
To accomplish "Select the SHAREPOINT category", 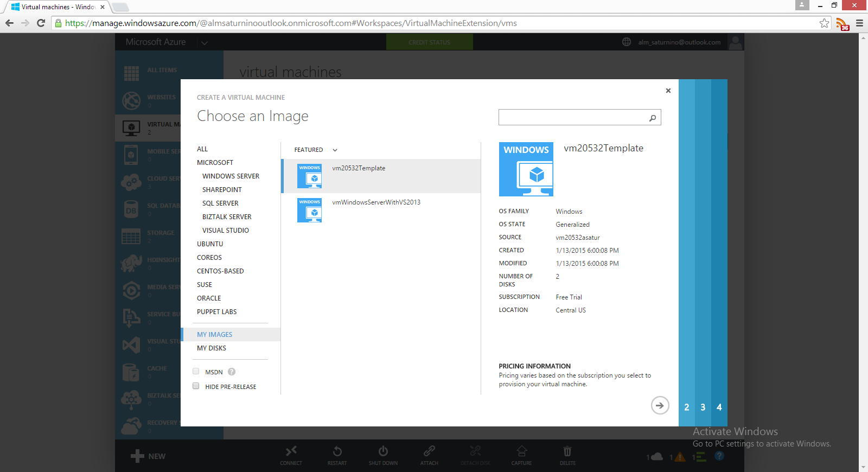I will click(222, 190).
